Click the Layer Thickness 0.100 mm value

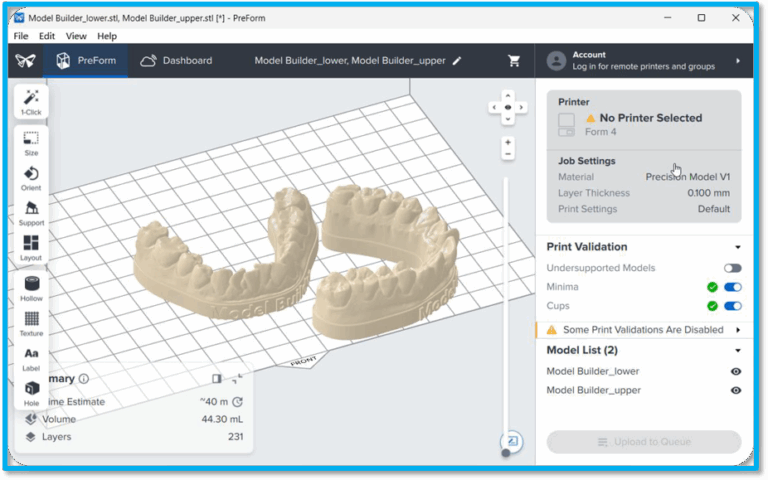click(708, 193)
